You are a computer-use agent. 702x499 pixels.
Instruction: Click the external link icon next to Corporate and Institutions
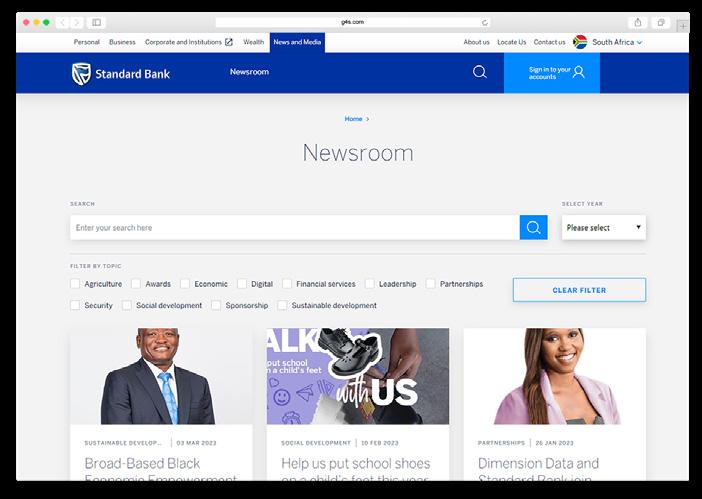229,42
